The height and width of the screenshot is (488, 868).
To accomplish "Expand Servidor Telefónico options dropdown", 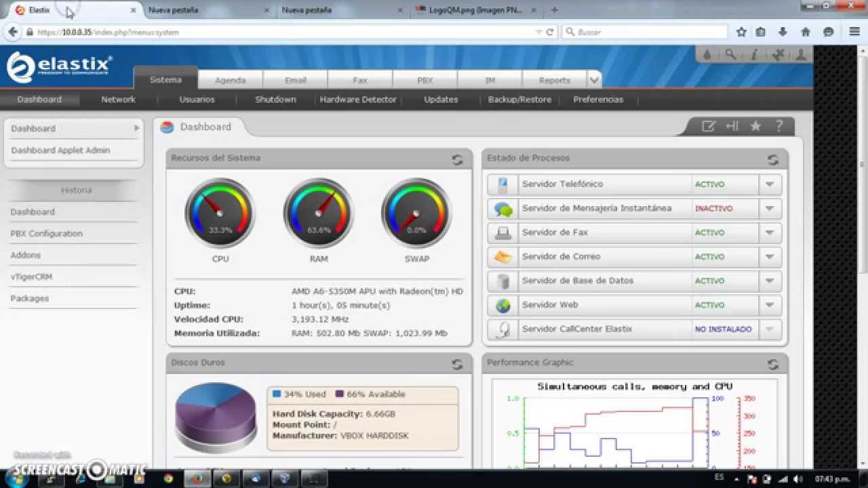I will 770,184.
